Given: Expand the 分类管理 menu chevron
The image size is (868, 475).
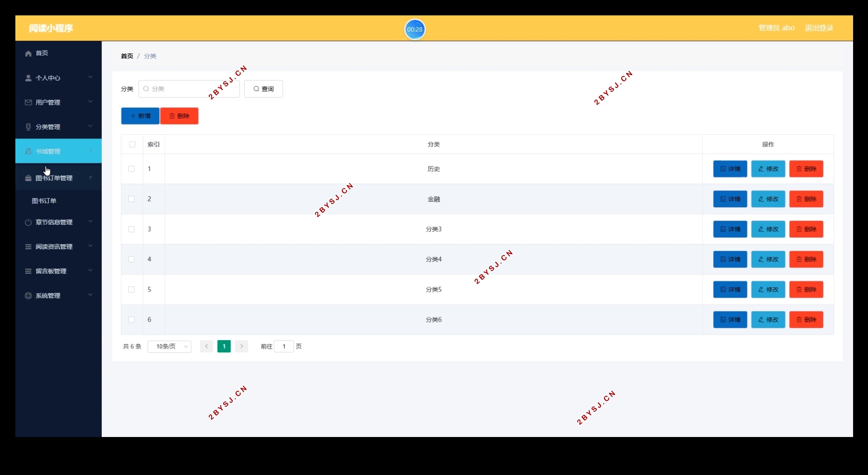Looking at the screenshot, I should click(90, 126).
